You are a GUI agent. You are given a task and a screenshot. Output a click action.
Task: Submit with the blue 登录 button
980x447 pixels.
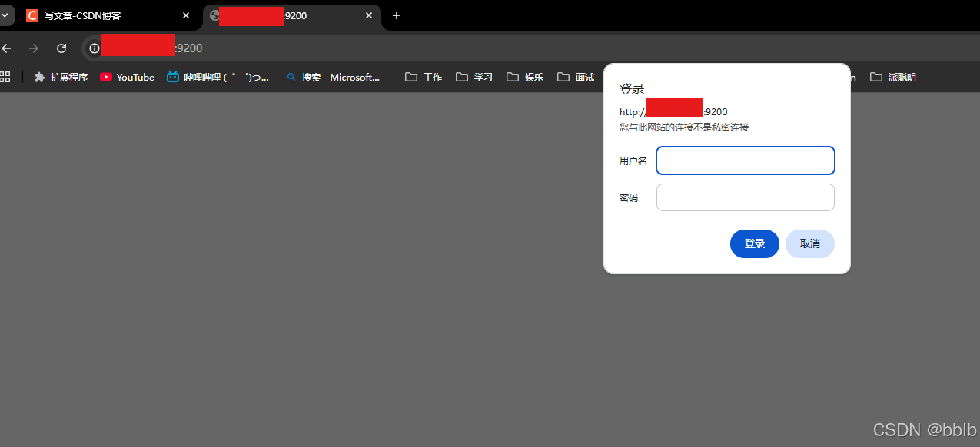755,243
